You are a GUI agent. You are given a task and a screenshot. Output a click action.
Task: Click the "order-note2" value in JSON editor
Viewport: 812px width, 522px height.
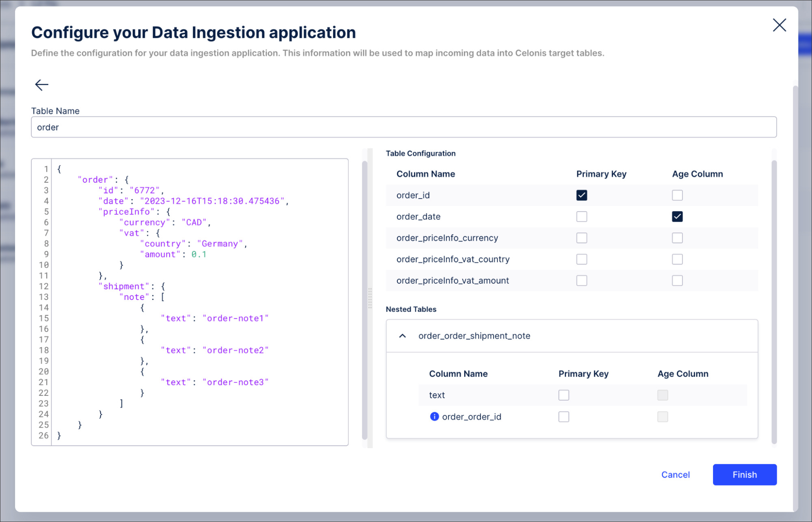(x=235, y=350)
